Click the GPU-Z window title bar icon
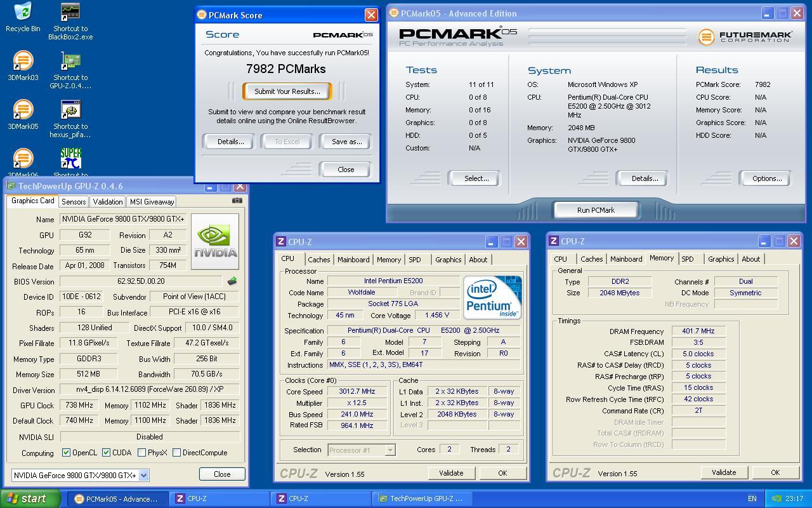This screenshot has width=812, height=508. 11,186
